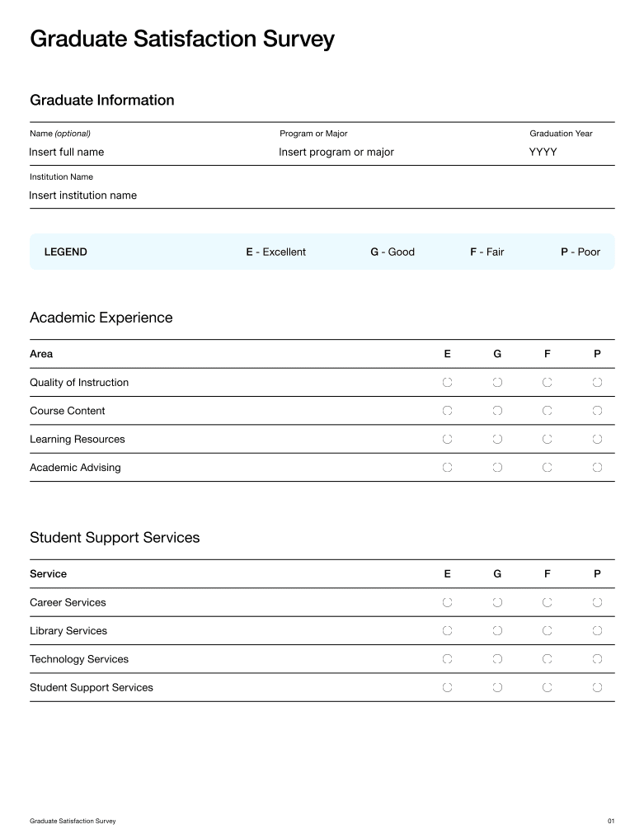Viewport: 644px width, 834px height.
Task: Rate Technology Services as Fair
Action: tap(548, 659)
